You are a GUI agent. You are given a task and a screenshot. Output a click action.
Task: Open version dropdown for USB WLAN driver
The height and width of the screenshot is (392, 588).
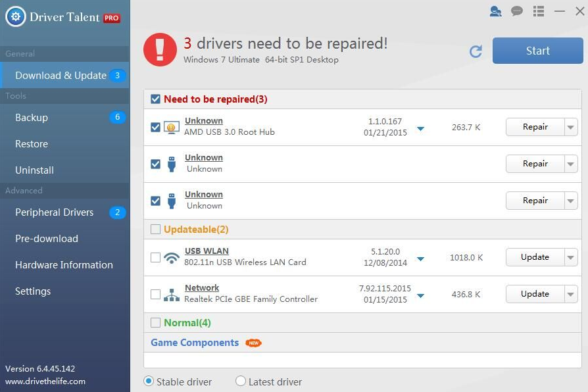[421, 259]
